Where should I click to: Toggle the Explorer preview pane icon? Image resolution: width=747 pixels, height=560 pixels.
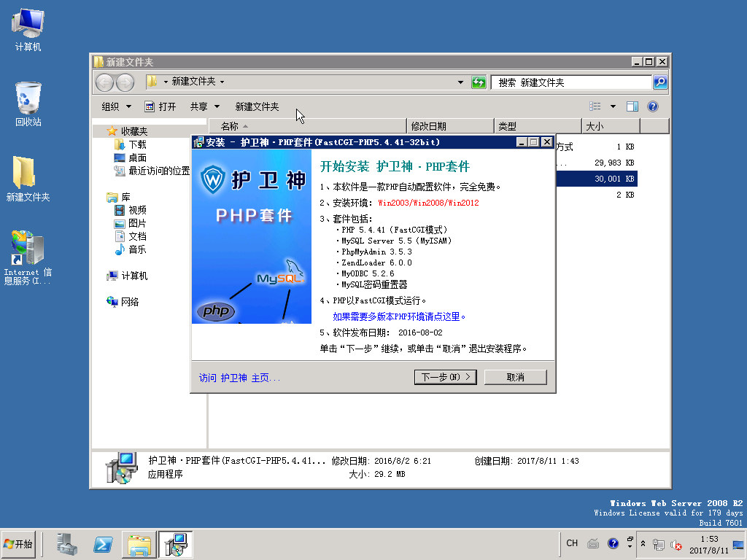[x=632, y=106]
